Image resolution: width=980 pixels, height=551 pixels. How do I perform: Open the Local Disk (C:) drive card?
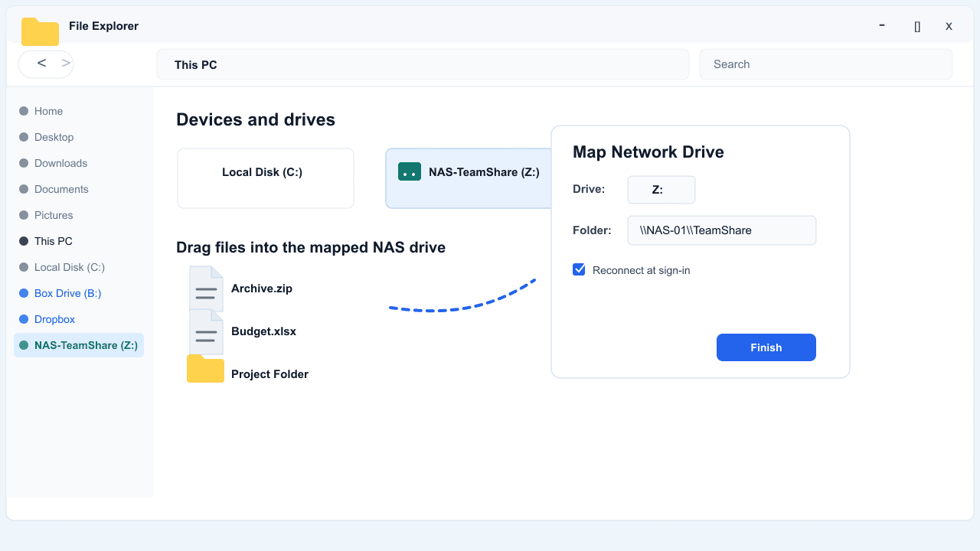coord(266,178)
